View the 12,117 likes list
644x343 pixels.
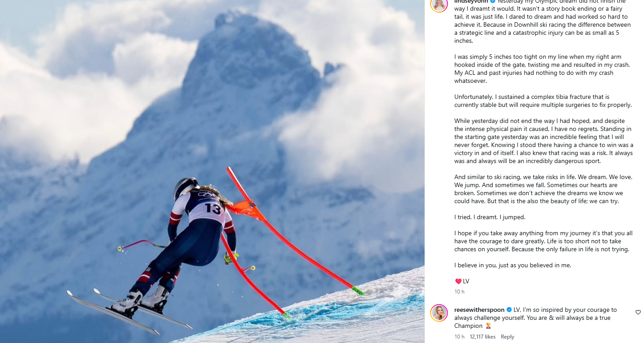(x=482, y=337)
